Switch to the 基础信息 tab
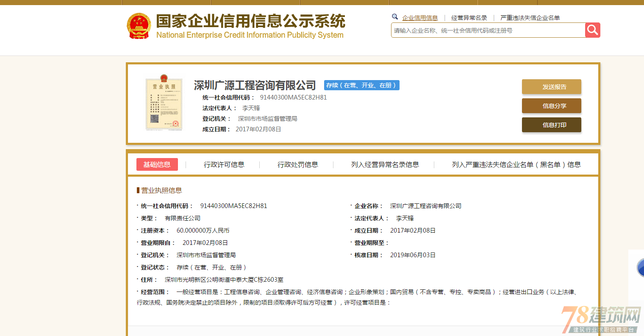The height and width of the screenshot is (336, 644). tap(157, 164)
